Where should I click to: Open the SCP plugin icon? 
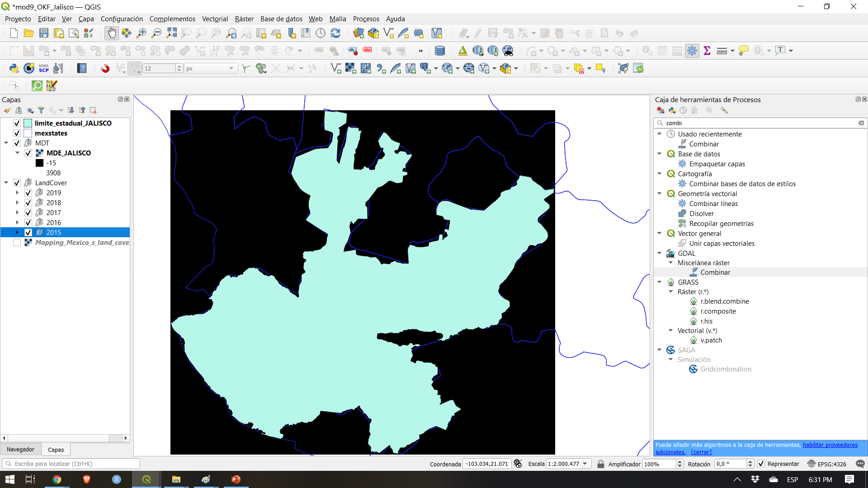point(44,68)
